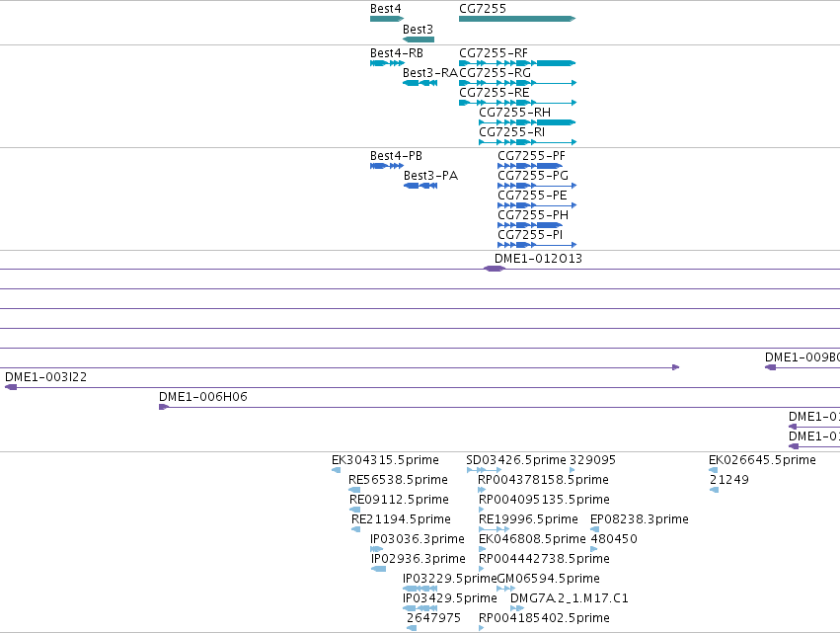The width and height of the screenshot is (840, 633).
Task: Select the DME1-003I22 clone end arrow
Action: (11, 387)
